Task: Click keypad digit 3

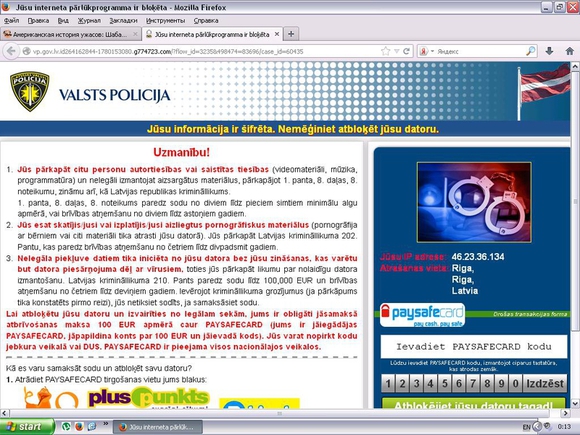Action: [x=416, y=384]
